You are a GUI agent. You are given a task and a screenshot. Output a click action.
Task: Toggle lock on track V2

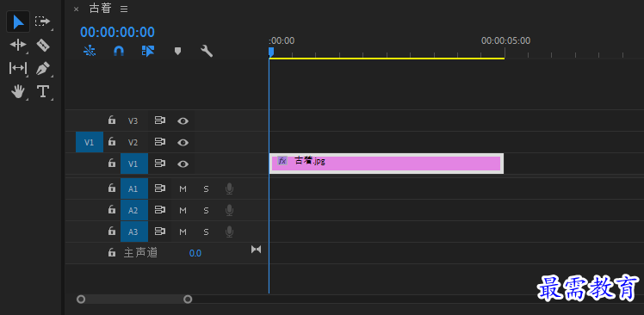point(111,142)
